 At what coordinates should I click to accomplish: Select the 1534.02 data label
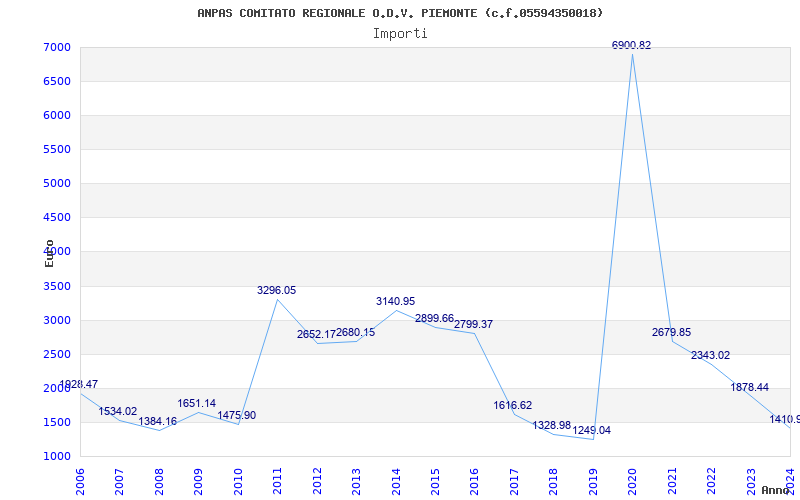click(x=118, y=411)
